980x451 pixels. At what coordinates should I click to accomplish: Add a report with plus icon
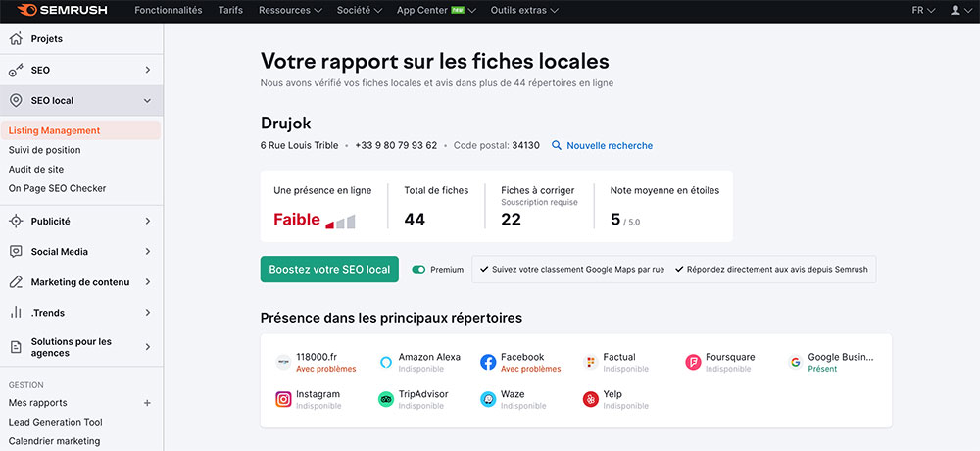pos(148,403)
